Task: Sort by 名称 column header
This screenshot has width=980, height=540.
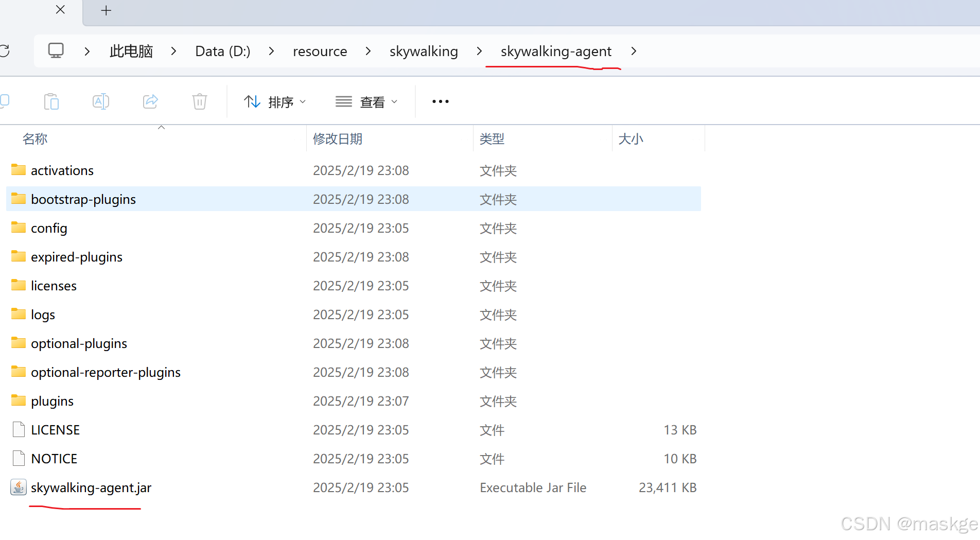Action: click(x=35, y=138)
